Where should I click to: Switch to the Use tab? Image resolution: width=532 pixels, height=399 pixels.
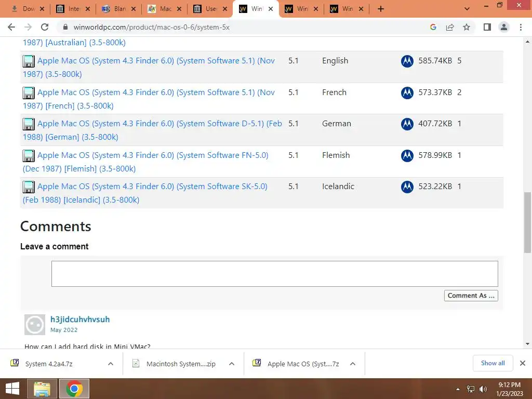pos(210,9)
